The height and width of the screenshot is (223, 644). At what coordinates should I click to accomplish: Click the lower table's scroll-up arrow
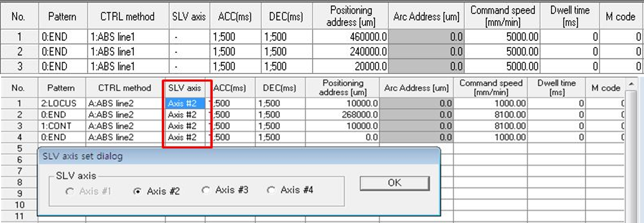click(631, 84)
